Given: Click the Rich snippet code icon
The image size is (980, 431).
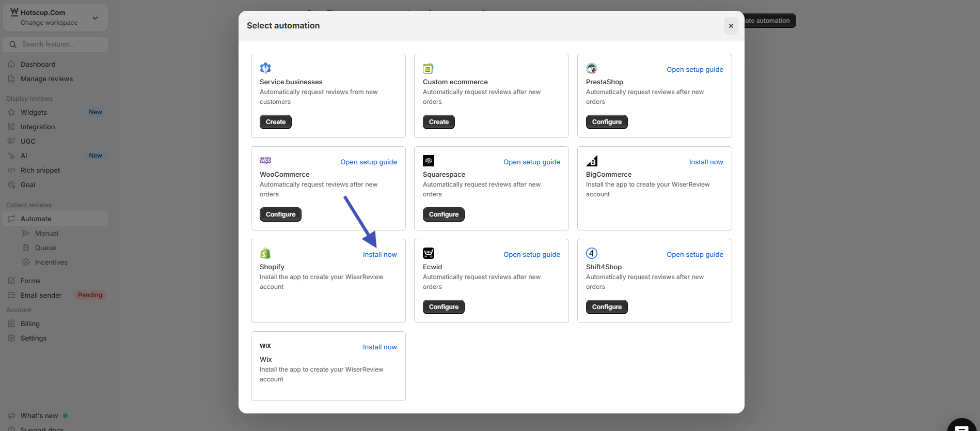Looking at the screenshot, I should tap(11, 170).
